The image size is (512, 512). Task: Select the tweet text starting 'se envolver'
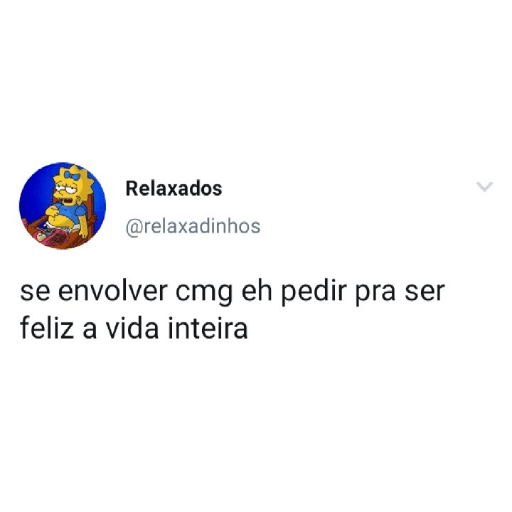pos(232,311)
